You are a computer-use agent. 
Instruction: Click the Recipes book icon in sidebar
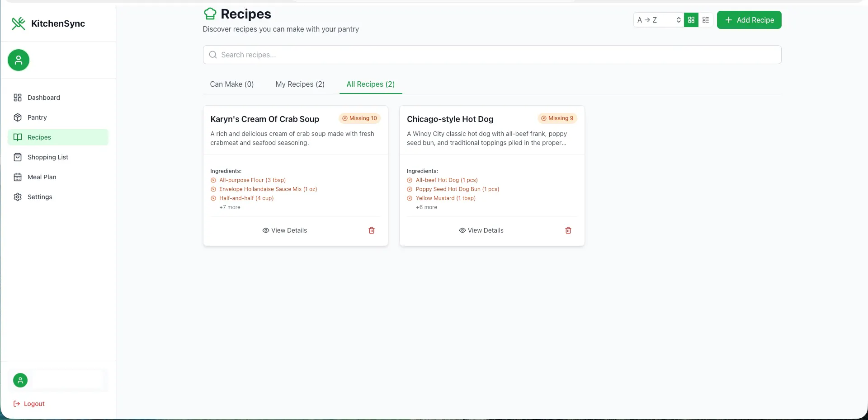click(x=18, y=137)
